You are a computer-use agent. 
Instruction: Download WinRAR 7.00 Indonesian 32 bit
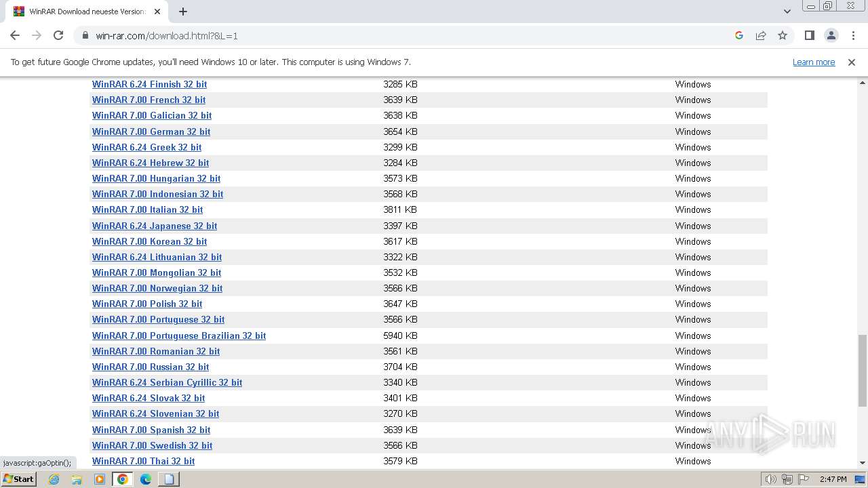(157, 194)
